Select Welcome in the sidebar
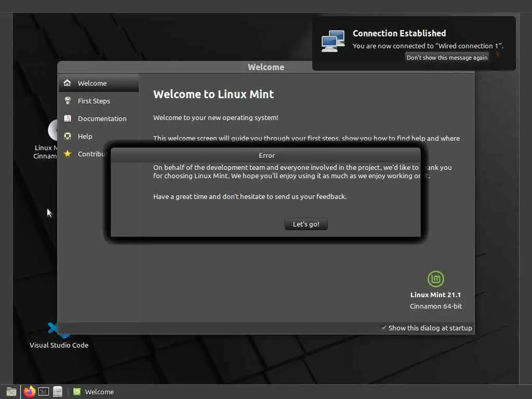 coord(99,83)
